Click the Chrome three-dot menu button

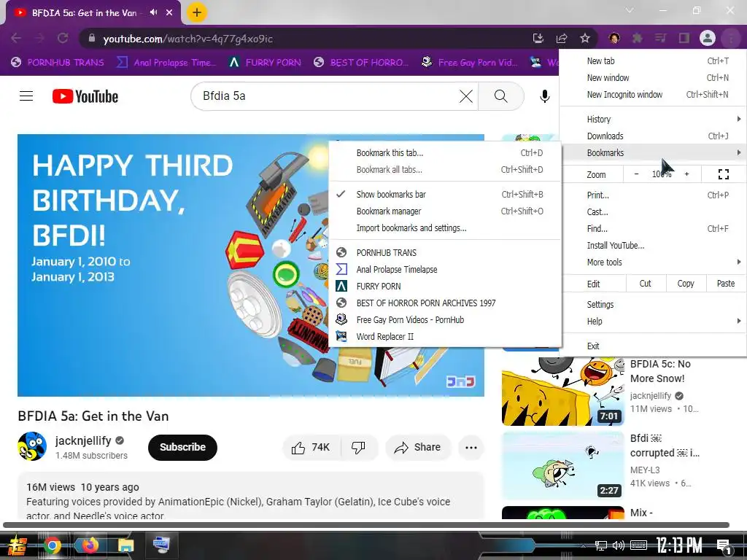[731, 38]
